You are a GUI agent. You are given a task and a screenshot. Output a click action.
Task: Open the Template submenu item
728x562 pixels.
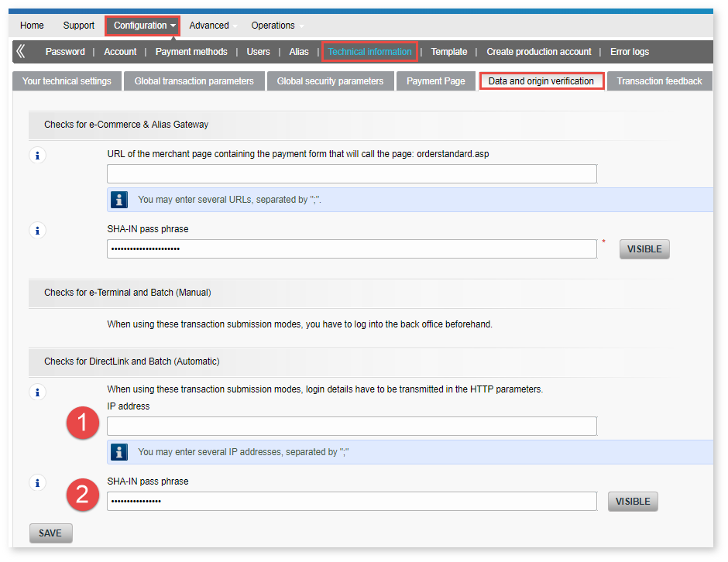click(x=449, y=52)
